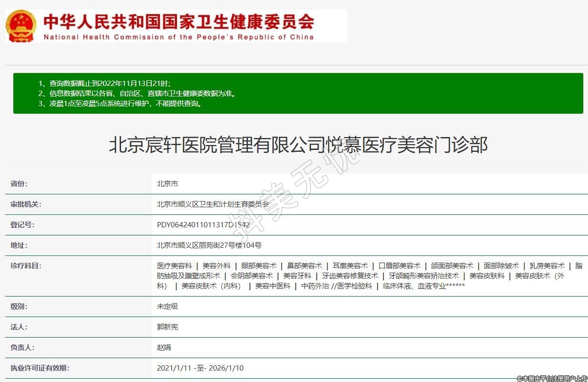This screenshot has width=588, height=382.
Task: Click the National Health Commission English subtitle
Action: 178,37
